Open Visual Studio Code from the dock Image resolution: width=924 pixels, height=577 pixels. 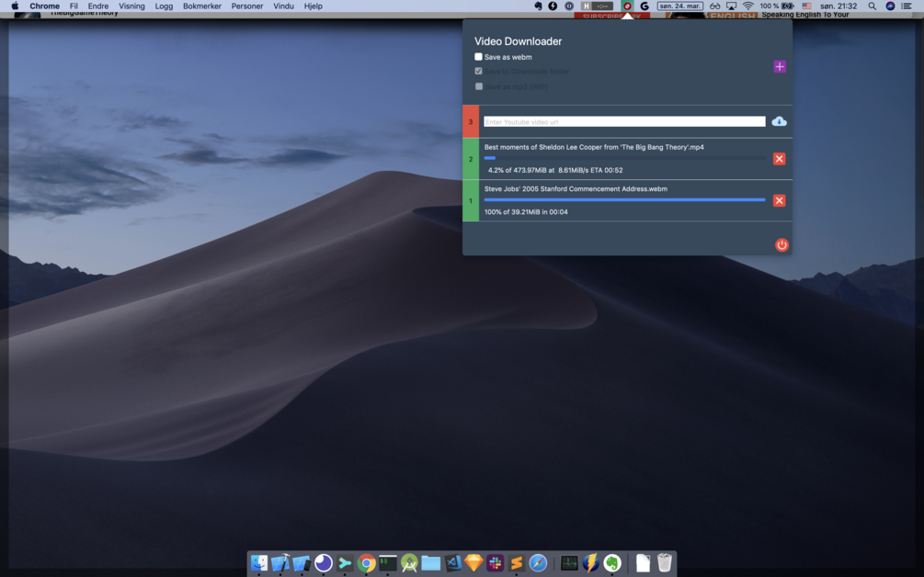pyautogui.click(x=452, y=563)
